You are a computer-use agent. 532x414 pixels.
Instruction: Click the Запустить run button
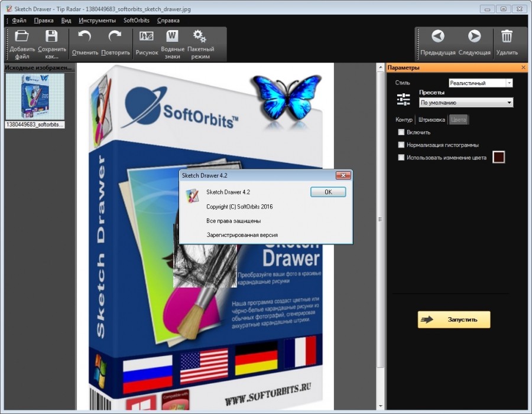454,320
